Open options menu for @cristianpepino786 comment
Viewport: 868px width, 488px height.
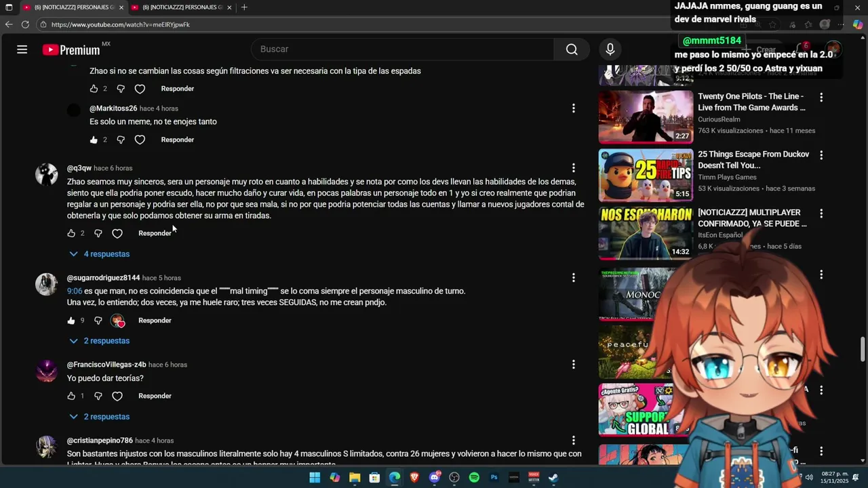pos(573,441)
